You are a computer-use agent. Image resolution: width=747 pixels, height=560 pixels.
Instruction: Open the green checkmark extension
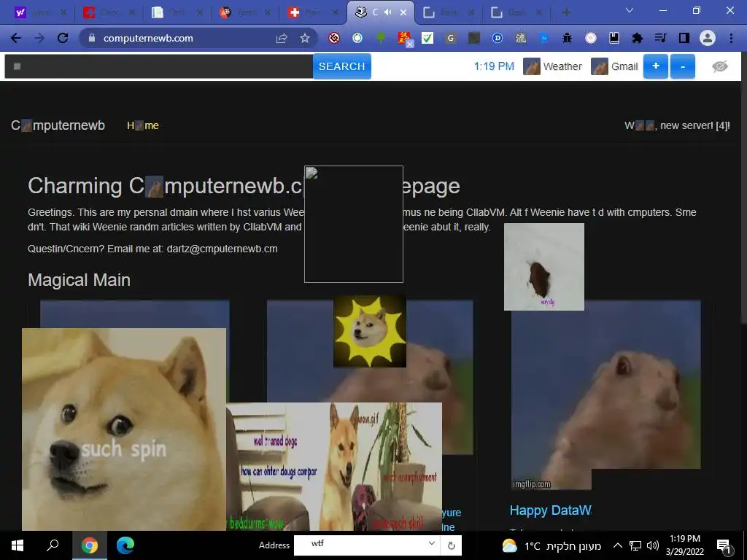[x=427, y=38]
